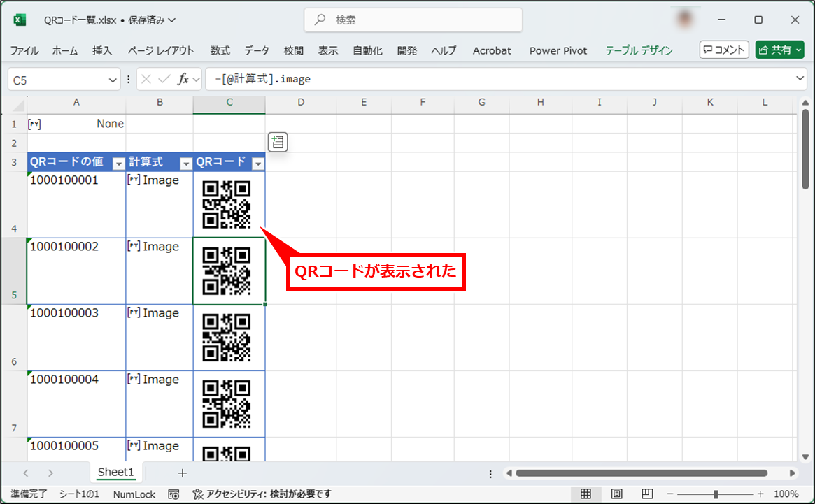Click the search box
Screen dimensions: 815x504
click(x=413, y=20)
